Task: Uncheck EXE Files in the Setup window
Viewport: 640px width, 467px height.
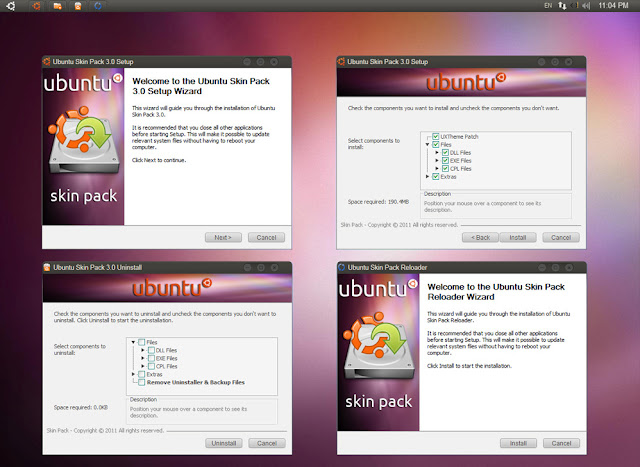Action: coord(445,160)
